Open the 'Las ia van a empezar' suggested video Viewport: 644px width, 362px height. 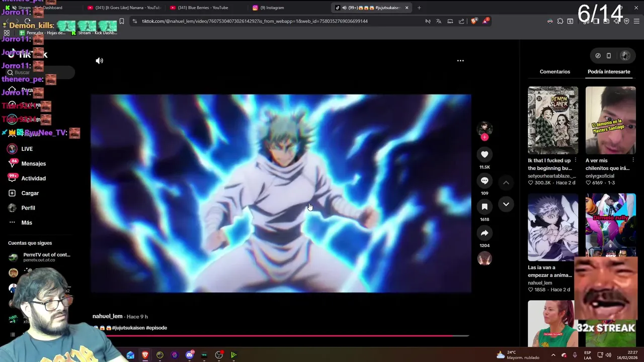click(x=553, y=227)
